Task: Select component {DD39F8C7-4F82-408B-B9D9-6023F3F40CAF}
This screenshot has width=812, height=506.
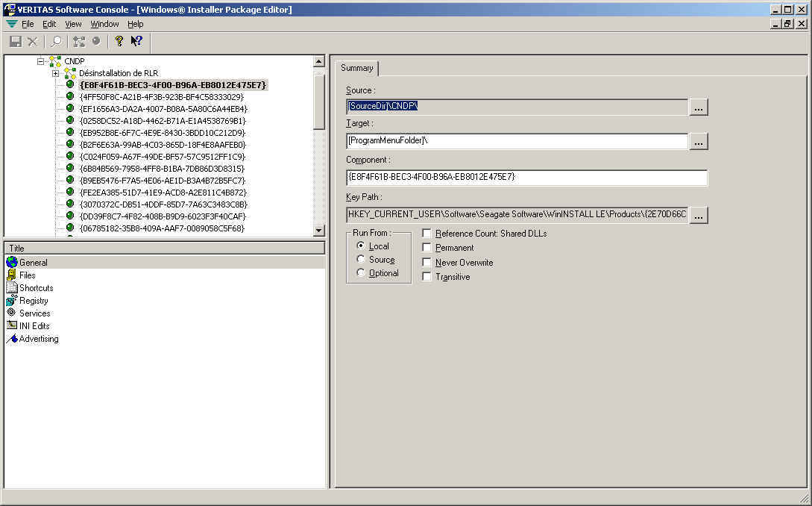Action: (x=163, y=216)
